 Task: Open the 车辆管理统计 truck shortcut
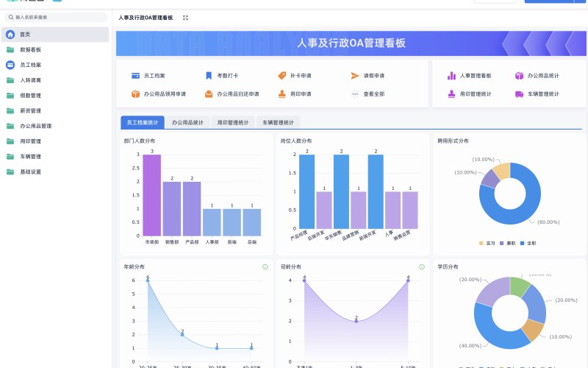coord(519,94)
